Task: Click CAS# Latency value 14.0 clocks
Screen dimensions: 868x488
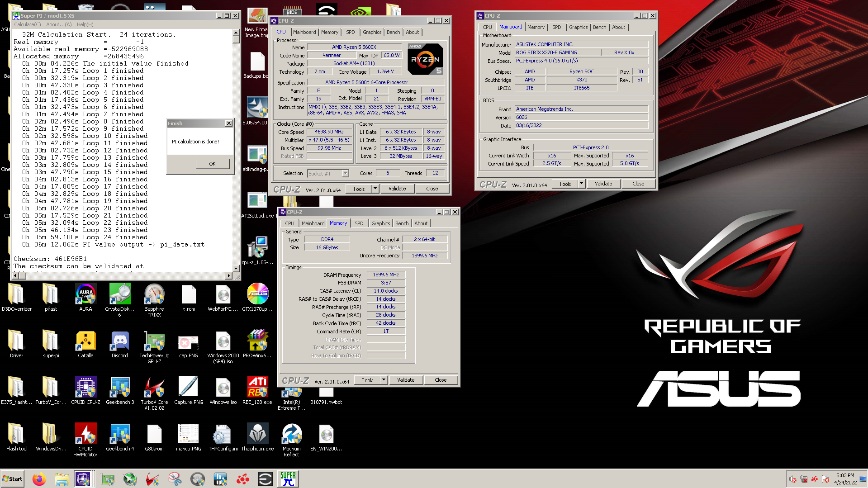Action: tap(386, 291)
